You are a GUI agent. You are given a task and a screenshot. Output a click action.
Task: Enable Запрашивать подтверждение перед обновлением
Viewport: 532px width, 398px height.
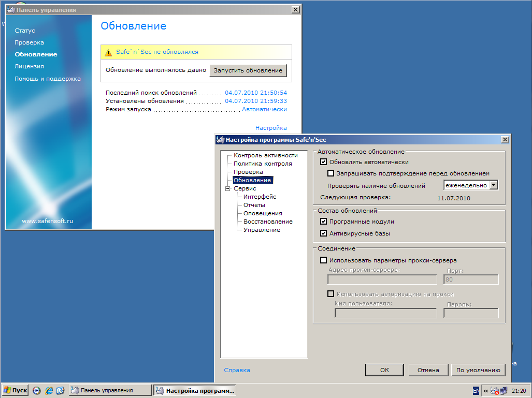pos(331,173)
